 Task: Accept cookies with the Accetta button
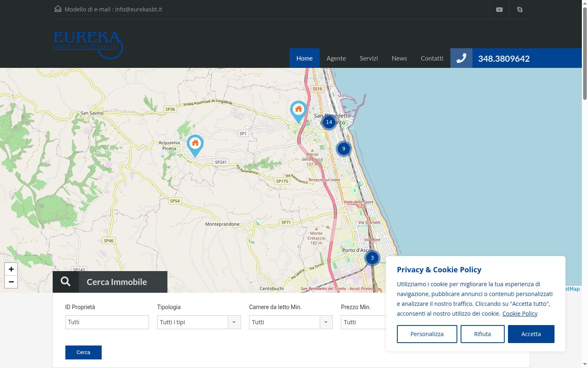[x=531, y=334]
